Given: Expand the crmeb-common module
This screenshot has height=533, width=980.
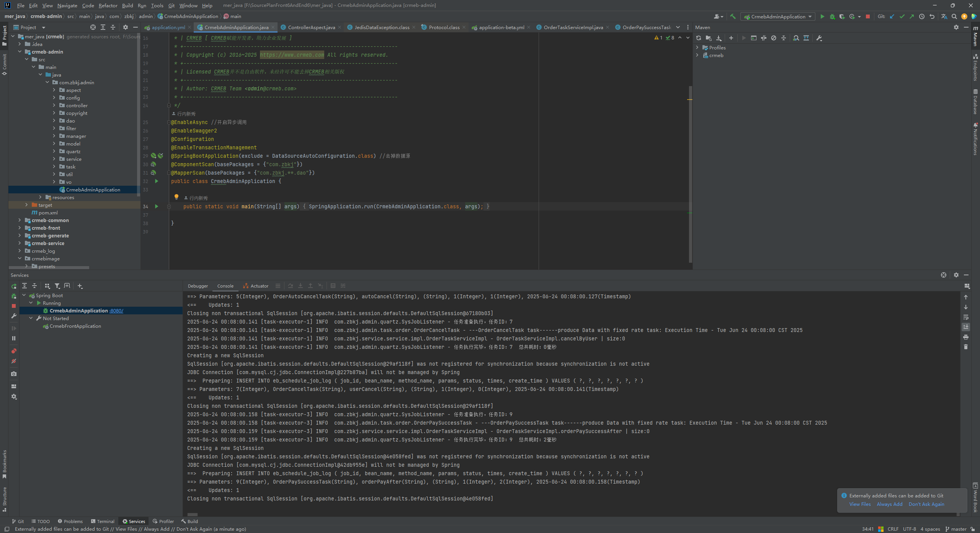Looking at the screenshot, I should point(20,220).
